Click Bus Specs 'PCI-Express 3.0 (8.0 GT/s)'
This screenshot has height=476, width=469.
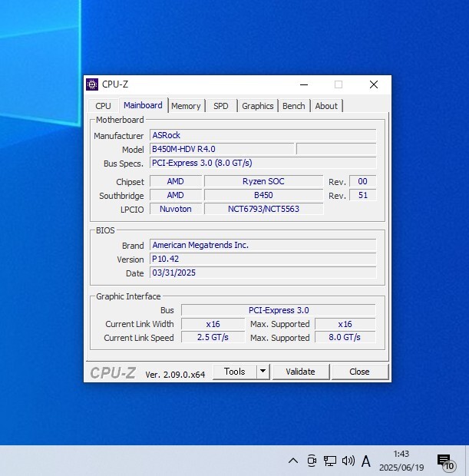coord(263,163)
